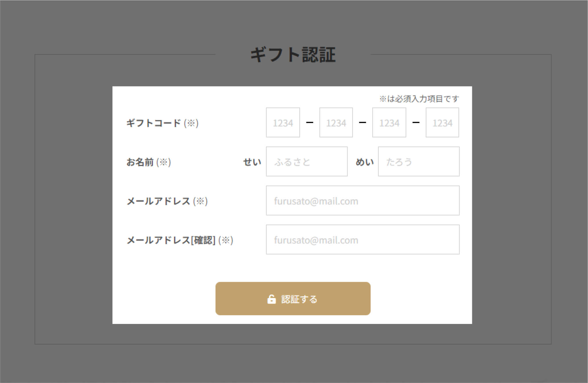Select the second gift code box
This screenshot has width=588, height=383.
coord(336,123)
